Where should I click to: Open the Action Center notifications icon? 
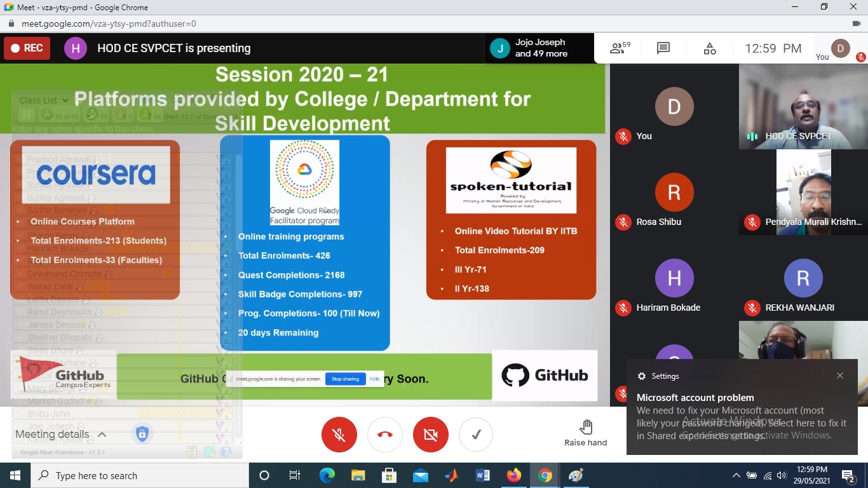click(848, 475)
